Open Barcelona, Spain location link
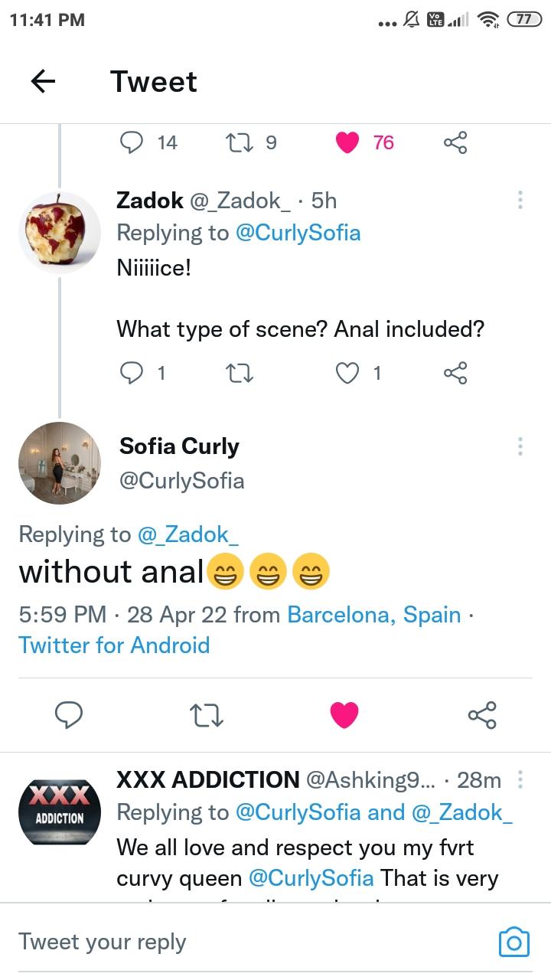Viewport: 551px width, 980px height. pos(374,615)
